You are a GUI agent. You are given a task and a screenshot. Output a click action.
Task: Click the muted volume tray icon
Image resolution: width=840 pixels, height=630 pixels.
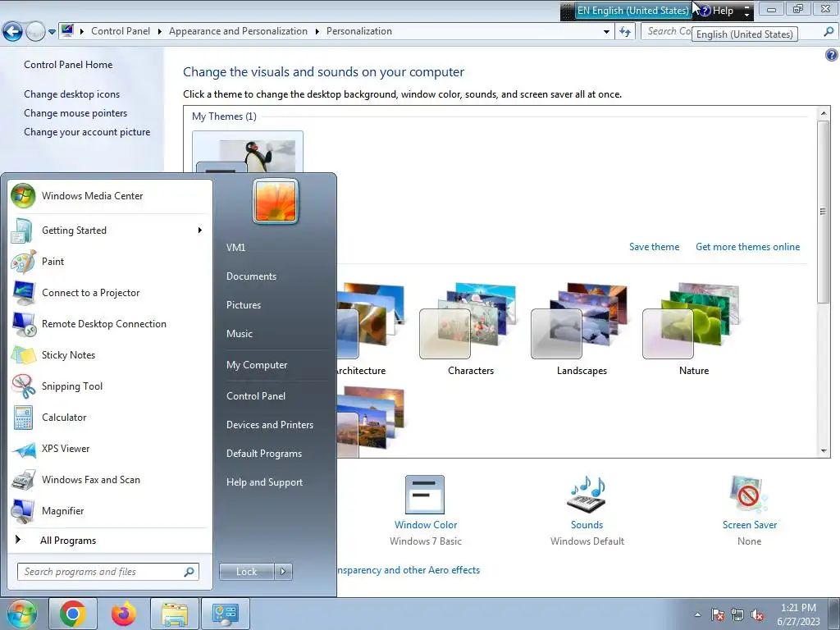point(757,615)
